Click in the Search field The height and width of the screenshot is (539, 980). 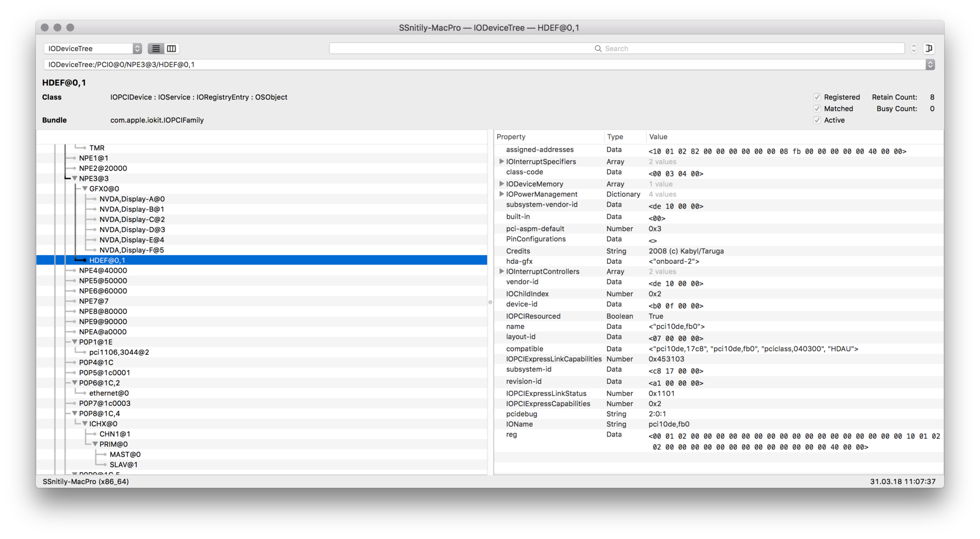[617, 48]
